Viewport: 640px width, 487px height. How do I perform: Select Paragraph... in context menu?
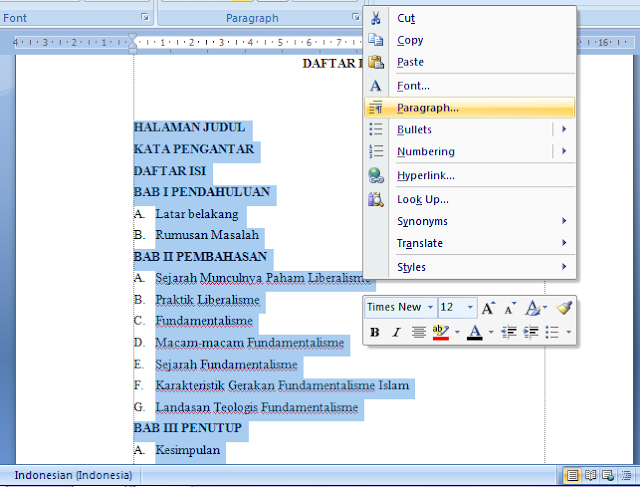[x=469, y=108]
